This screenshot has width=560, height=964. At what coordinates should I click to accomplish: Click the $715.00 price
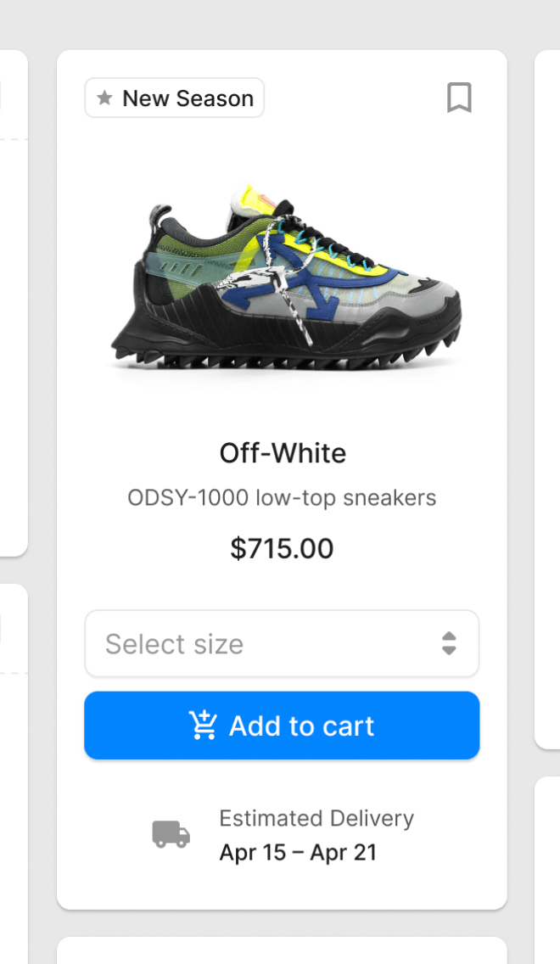click(282, 548)
